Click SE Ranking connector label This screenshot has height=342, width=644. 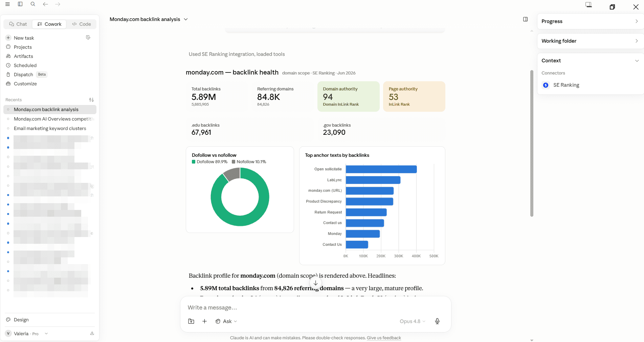coord(566,85)
